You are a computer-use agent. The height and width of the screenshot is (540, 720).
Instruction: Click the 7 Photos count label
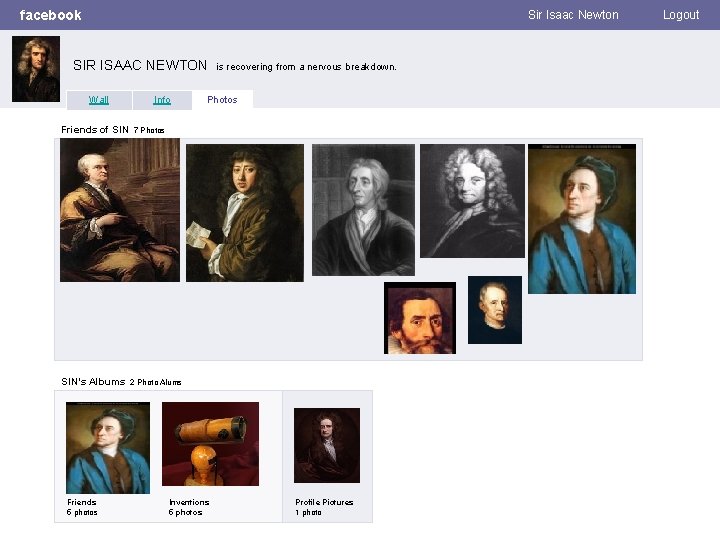[149, 130]
